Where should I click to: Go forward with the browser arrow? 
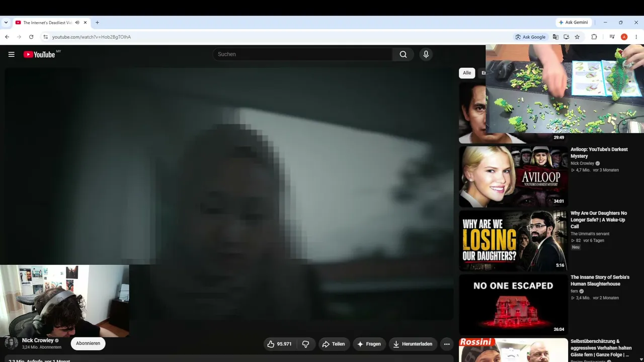coord(19,37)
